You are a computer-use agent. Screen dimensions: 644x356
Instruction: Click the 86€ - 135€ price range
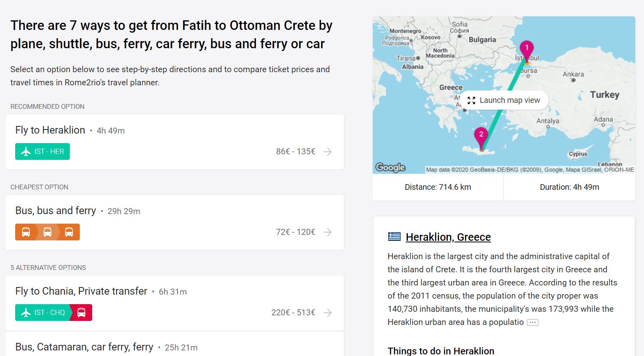click(296, 151)
